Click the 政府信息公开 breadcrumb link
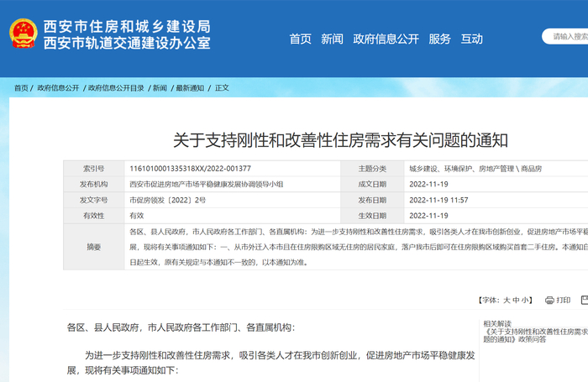The width and height of the screenshot is (588, 382). click(x=58, y=88)
